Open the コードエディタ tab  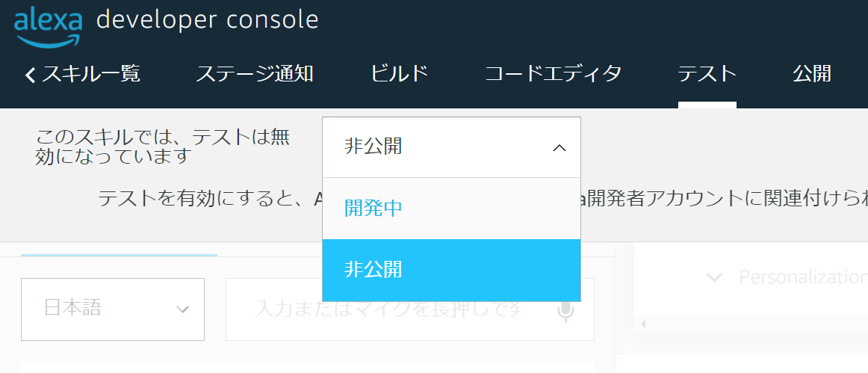pyautogui.click(x=553, y=74)
